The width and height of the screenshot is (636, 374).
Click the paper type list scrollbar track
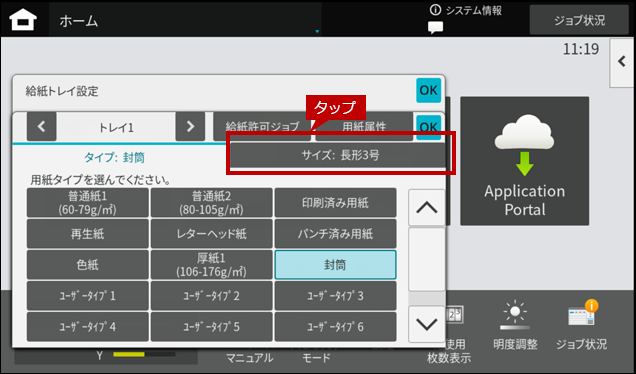426,266
